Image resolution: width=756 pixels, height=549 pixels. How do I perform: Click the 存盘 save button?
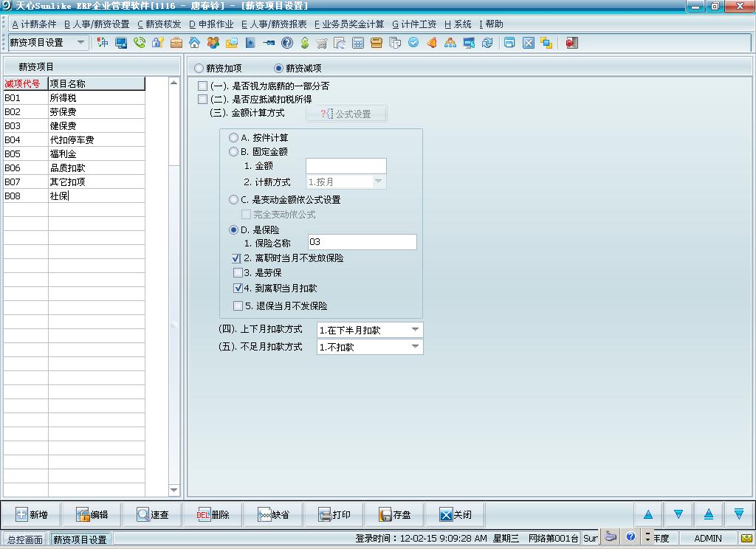pyautogui.click(x=395, y=515)
